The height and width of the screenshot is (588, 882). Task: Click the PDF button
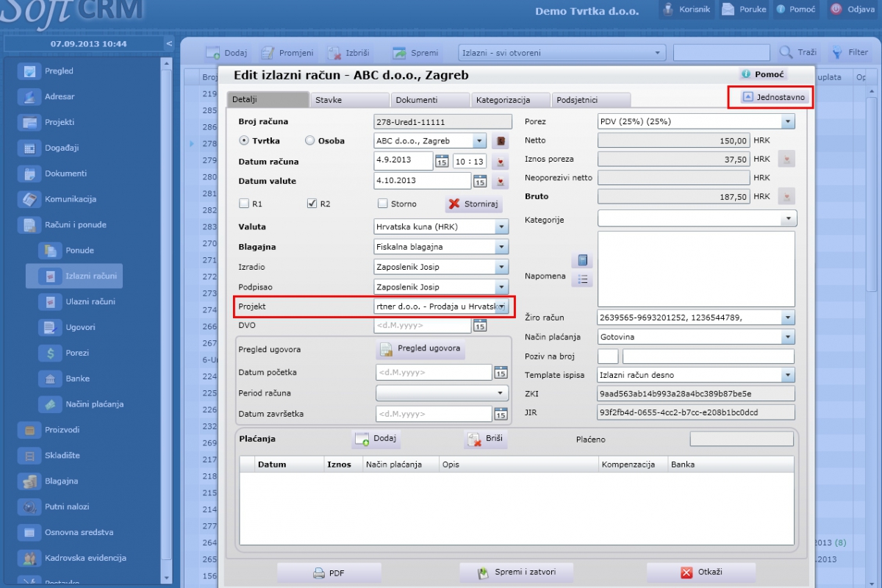tap(329, 573)
